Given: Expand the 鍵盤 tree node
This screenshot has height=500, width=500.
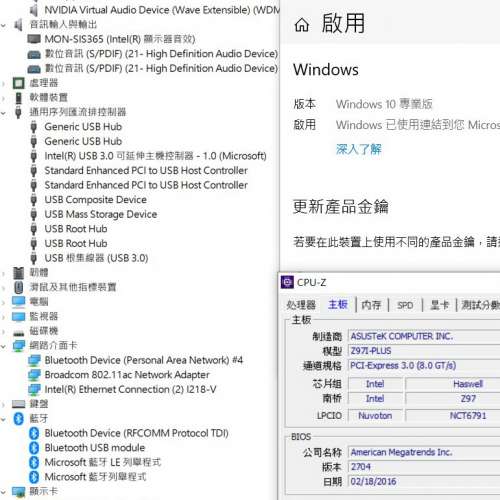Looking at the screenshot, I should click(3, 404).
